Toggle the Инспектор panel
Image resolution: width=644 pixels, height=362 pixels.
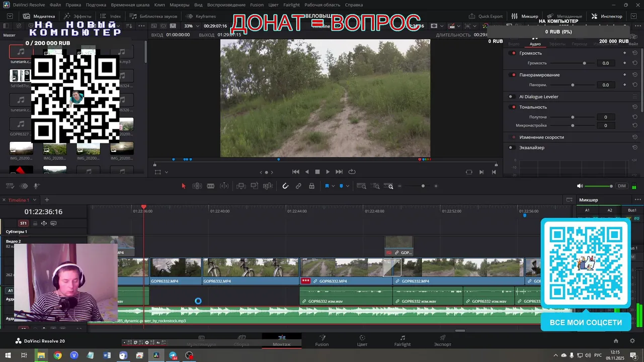(607, 16)
